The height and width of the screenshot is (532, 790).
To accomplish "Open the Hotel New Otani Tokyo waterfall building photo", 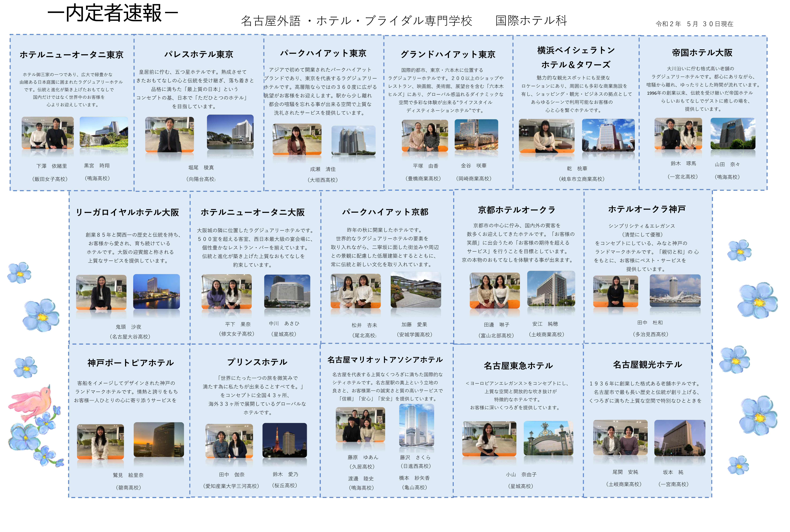I will pyautogui.click(x=104, y=132).
